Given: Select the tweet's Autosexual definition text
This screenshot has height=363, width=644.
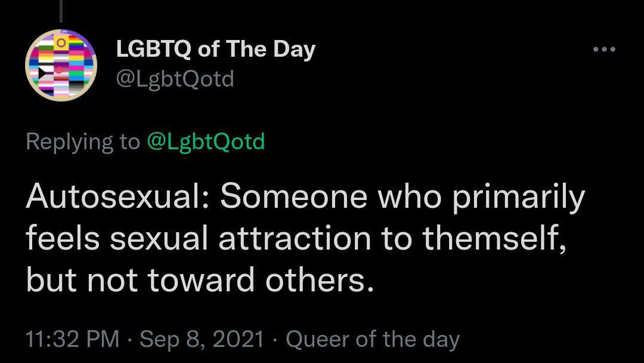Looking at the screenshot, I should [x=305, y=238].
